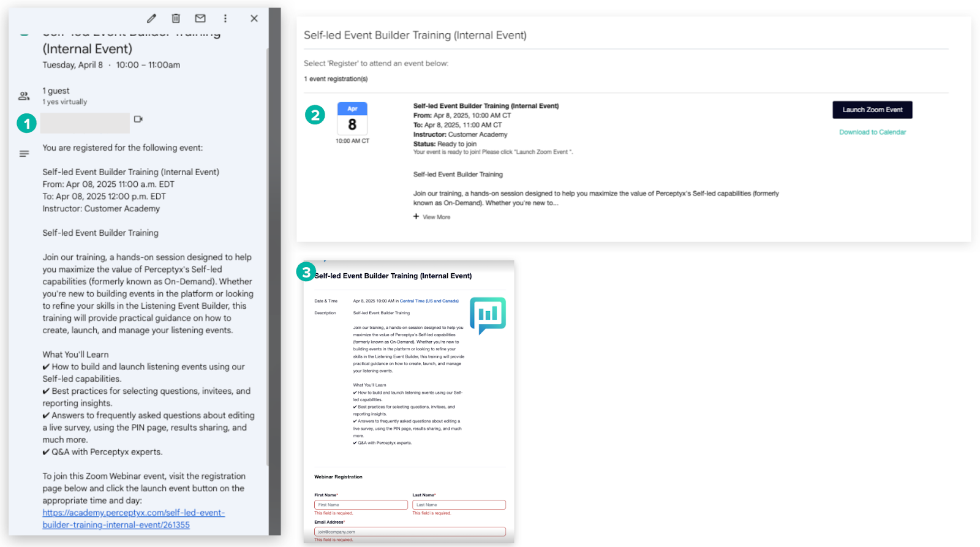Click the Launch Zoom Event button
This screenshot has height=547, width=980.
tap(872, 110)
